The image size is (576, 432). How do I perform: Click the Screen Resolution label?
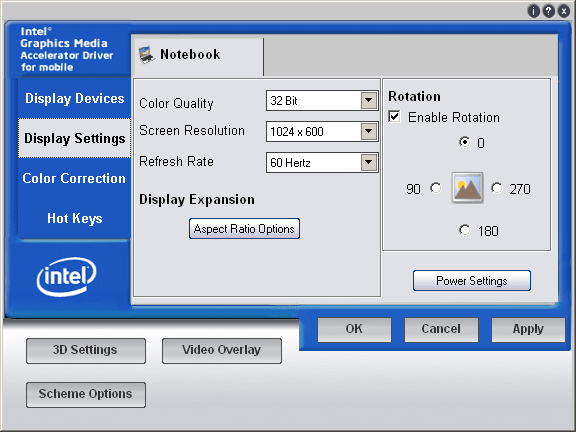point(192,130)
